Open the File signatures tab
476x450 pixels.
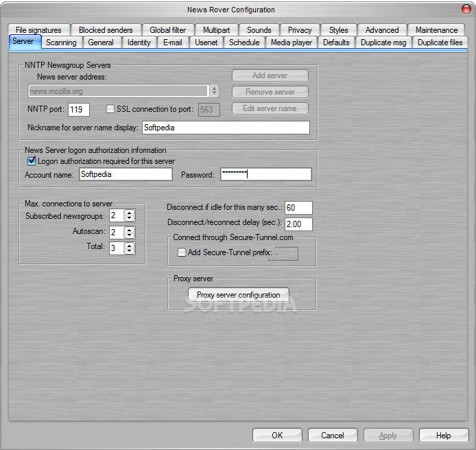(39, 30)
